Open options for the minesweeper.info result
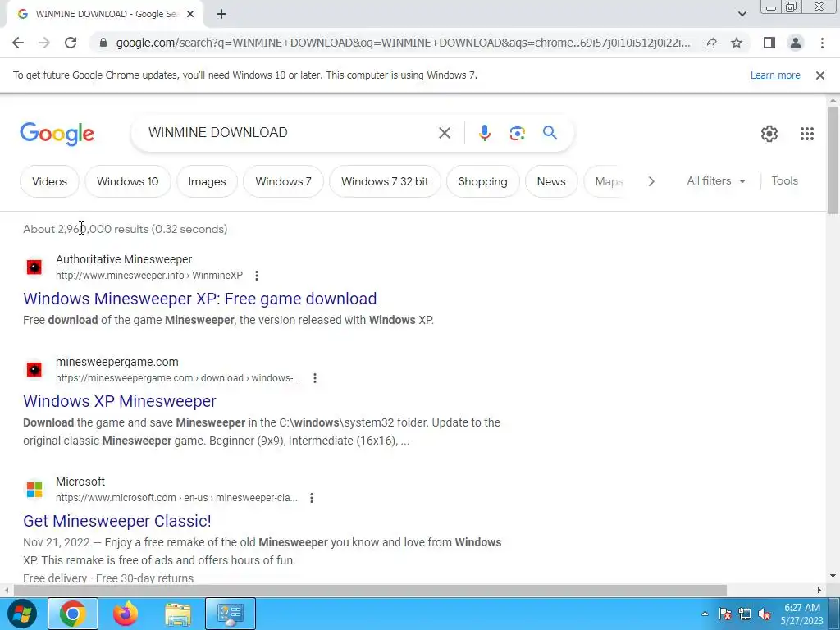This screenshot has width=840, height=630. click(257, 276)
